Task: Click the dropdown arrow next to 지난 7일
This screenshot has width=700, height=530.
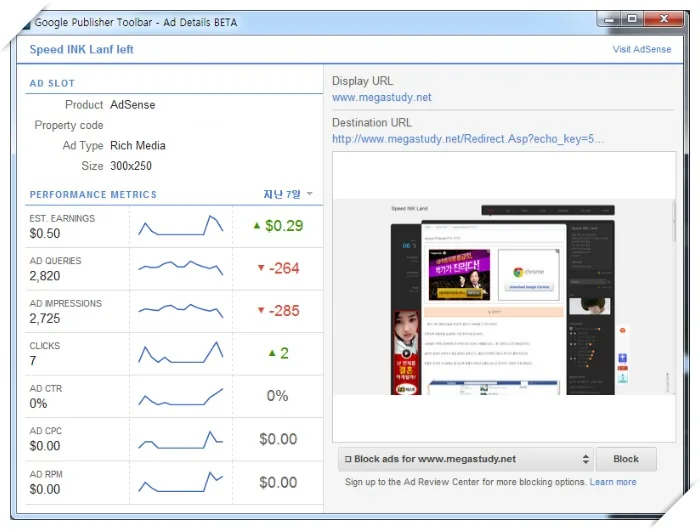Action: tap(309, 194)
